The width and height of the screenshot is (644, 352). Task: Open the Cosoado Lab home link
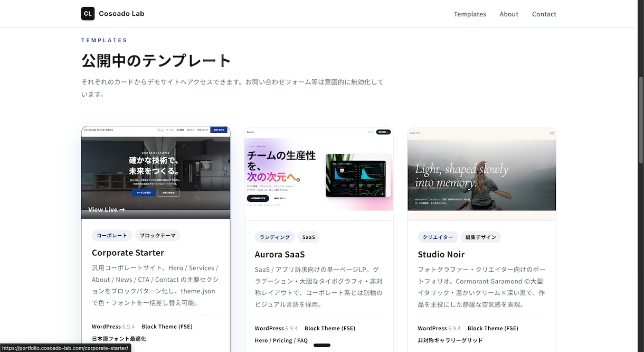[x=112, y=14]
